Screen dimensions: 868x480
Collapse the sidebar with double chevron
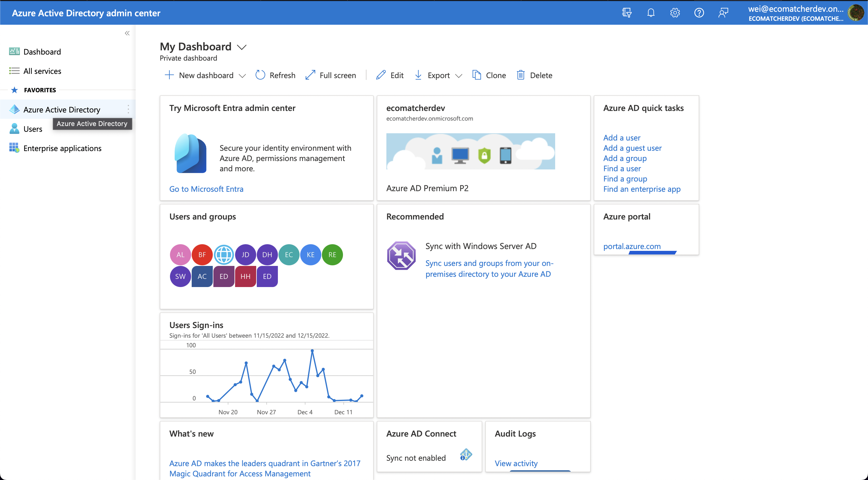click(127, 33)
